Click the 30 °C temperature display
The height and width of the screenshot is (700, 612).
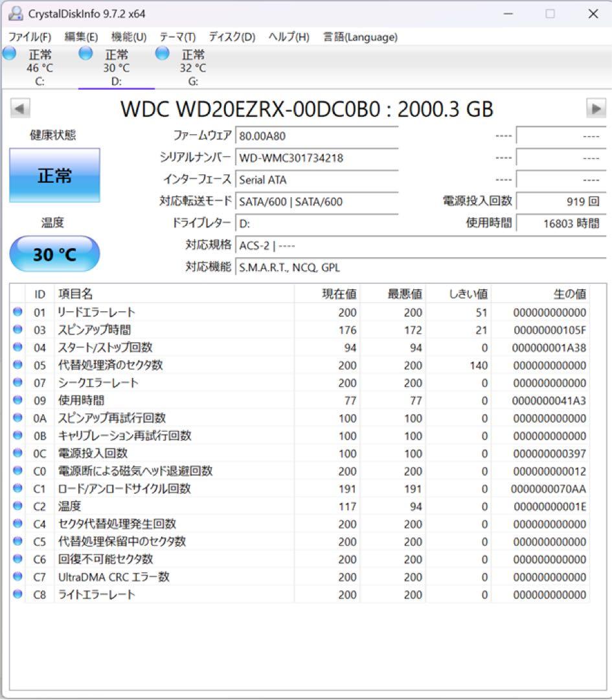(x=54, y=254)
